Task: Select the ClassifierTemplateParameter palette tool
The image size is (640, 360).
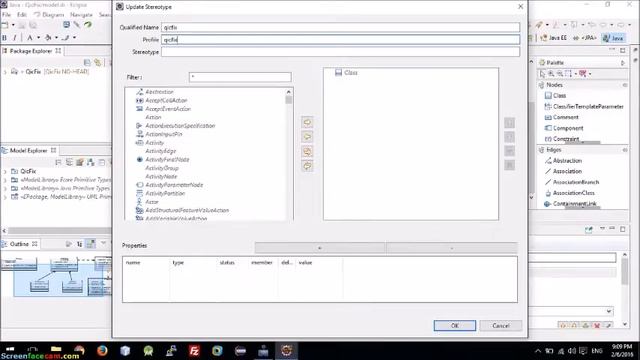Action: click(x=584, y=107)
